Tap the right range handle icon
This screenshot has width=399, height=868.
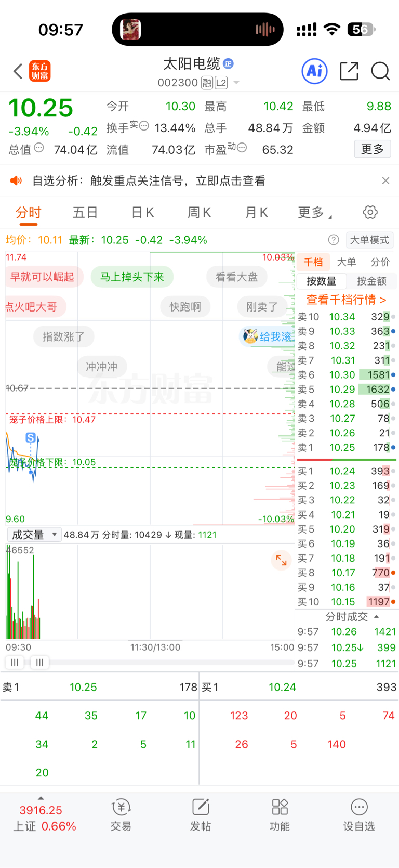(x=39, y=662)
